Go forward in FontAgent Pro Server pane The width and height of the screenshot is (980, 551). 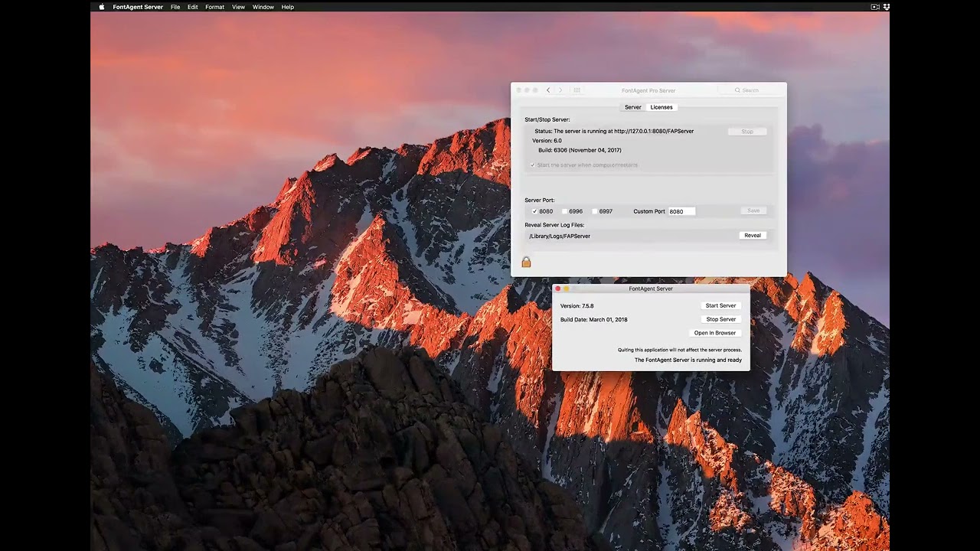(x=560, y=90)
